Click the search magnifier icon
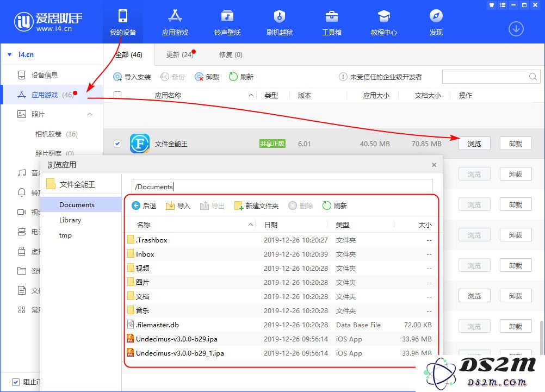Screen dimensions: 545x392 [x=533, y=77]
